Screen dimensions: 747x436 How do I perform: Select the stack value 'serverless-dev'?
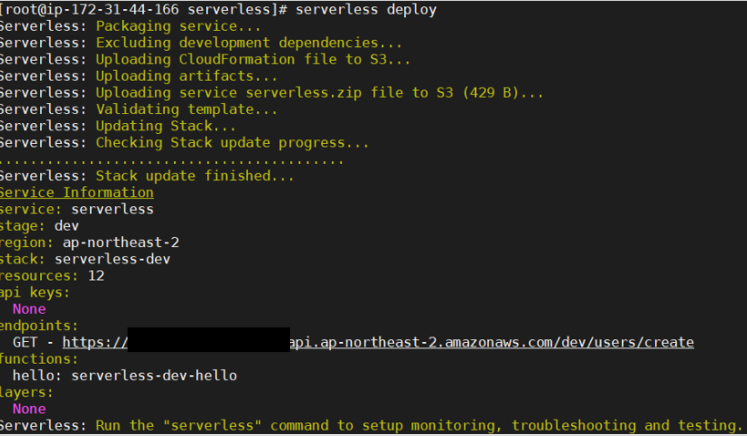pos(112,259)
